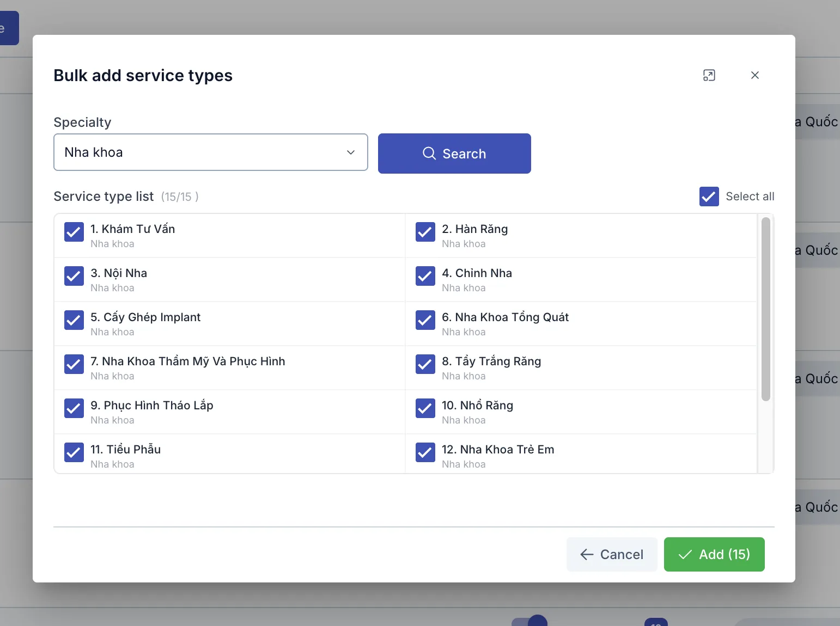The image size is (840, 626).
Task: Click the green Add (15) button
Action: (x=714, y=554)
